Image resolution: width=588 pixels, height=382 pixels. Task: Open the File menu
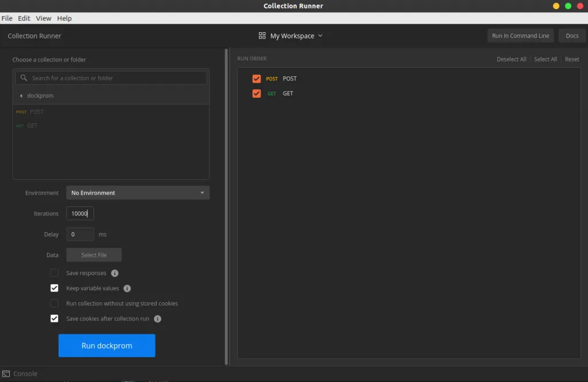pos(7,18)
